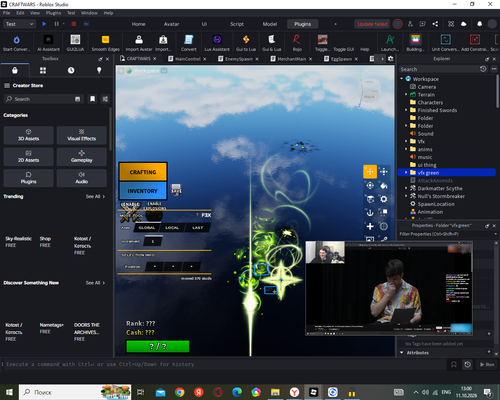Collapse the Attributes section
This screenshot has height=400, width=500.
402,352
